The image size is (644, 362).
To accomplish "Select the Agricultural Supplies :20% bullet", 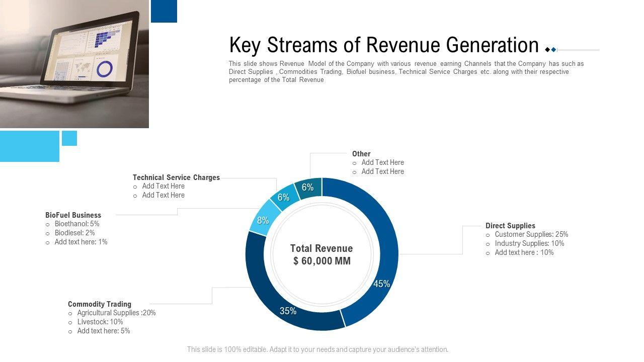I will pyautogui.click(x=116, y=313).
